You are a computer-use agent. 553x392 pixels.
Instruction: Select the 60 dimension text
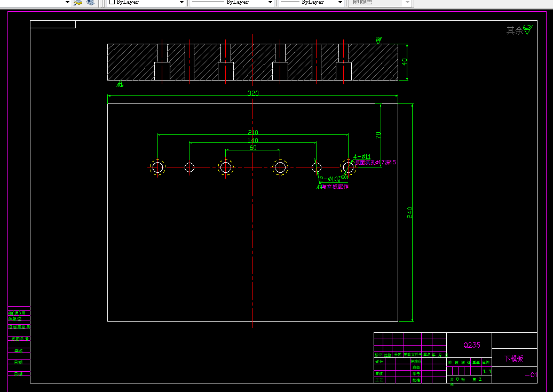click(x=253, y=148)
